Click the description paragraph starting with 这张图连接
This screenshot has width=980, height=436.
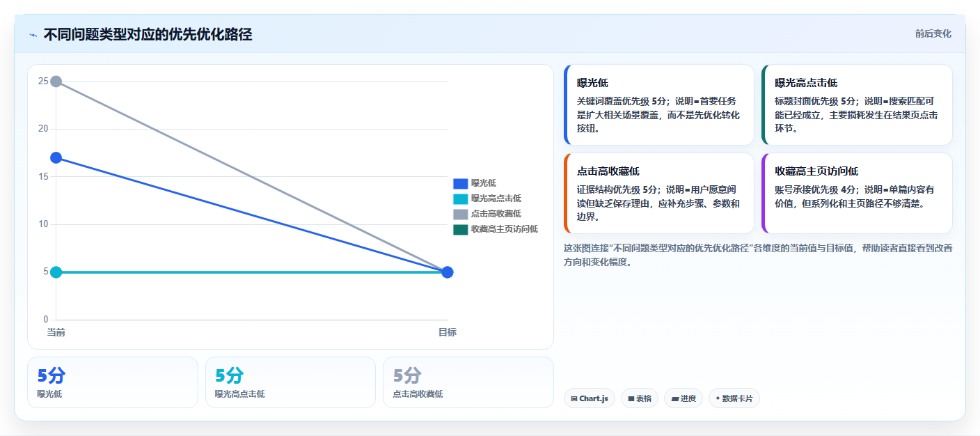pyautogui.click(x=758, y=255)
